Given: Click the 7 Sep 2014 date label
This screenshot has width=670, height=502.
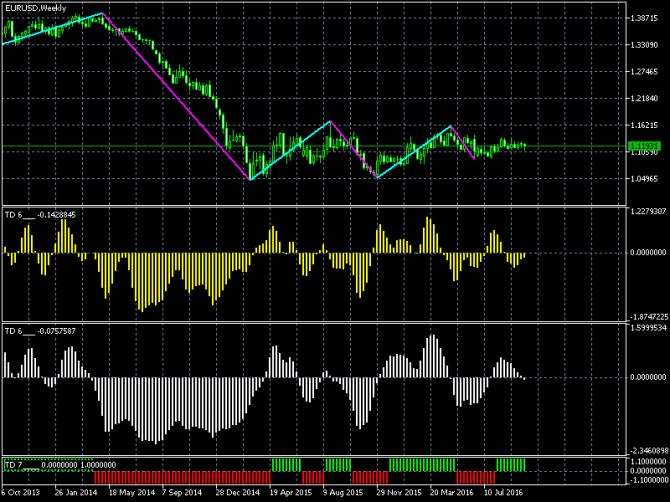Looking at the screenshot, I should click(x=182, y=493).
